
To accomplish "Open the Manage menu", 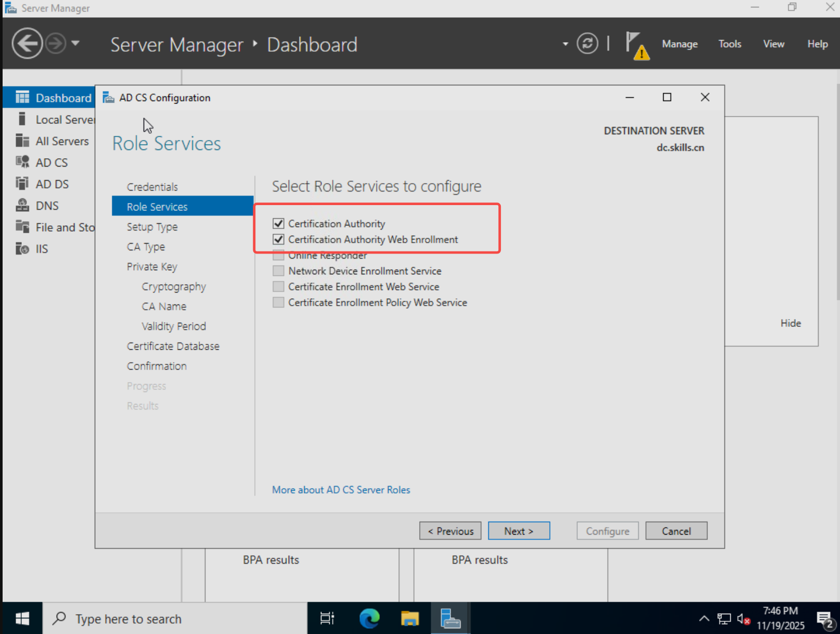I will coord(679,44).
